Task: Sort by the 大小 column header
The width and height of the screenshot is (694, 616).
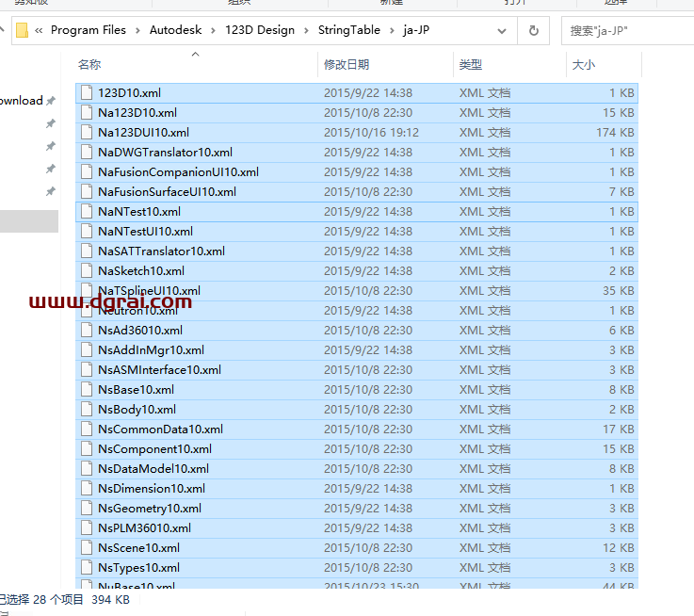Action: tap(584, 65)
